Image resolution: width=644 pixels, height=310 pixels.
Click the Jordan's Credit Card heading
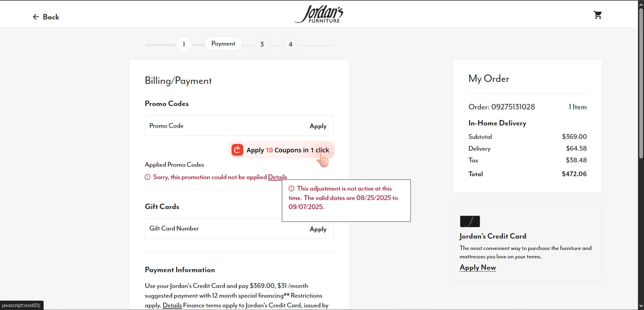493,236
